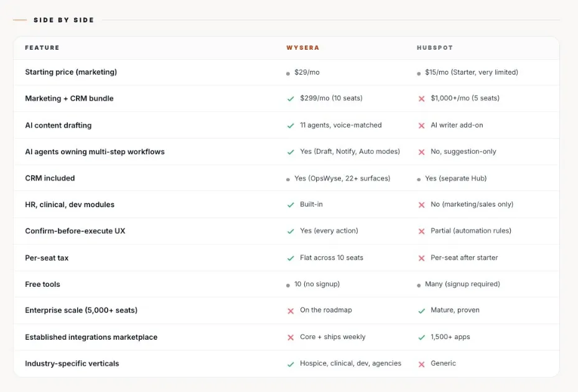Click the 11 agents, voice-matched text
The height and width of the screenshot is (392, 578).
tap(340, 125)
